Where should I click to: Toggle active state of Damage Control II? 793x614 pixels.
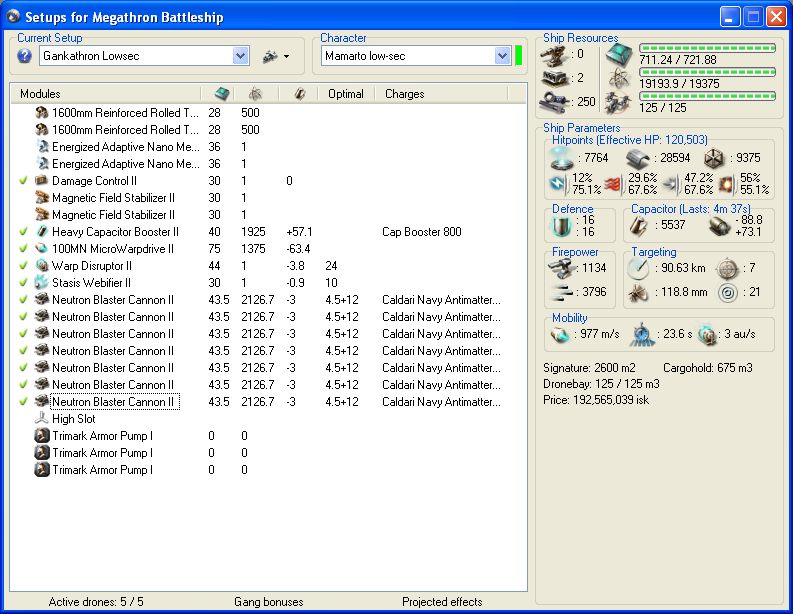coord(23,181)
